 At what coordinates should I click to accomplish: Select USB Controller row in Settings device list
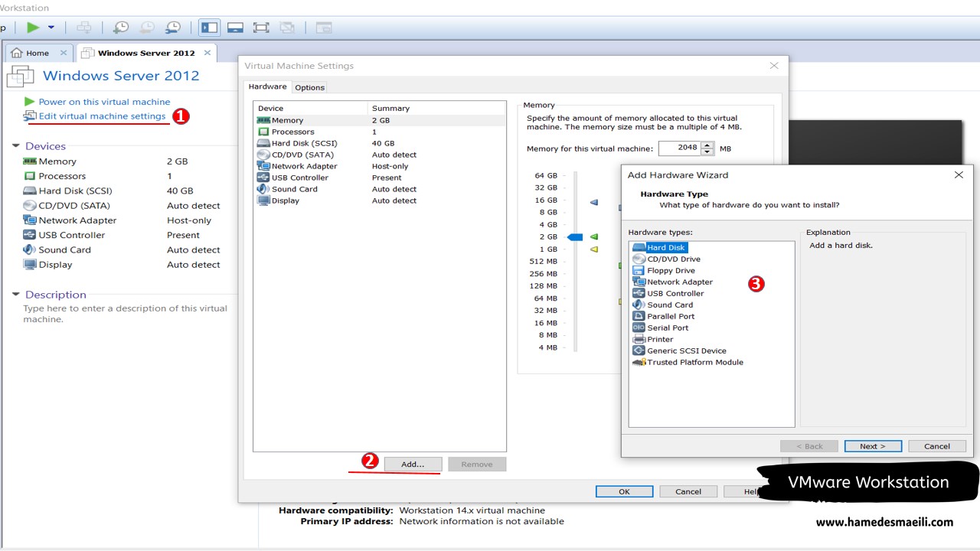click(380, 178)
